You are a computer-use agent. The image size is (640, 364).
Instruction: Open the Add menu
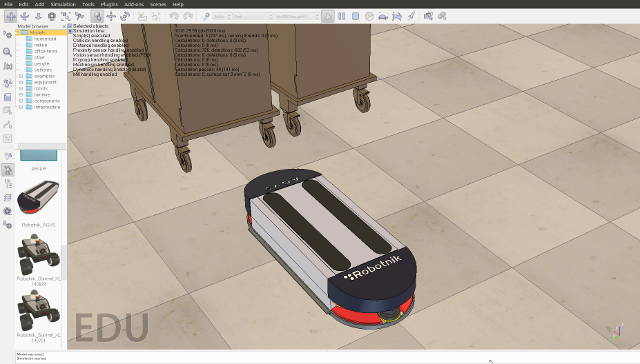(x=39, y=4)
